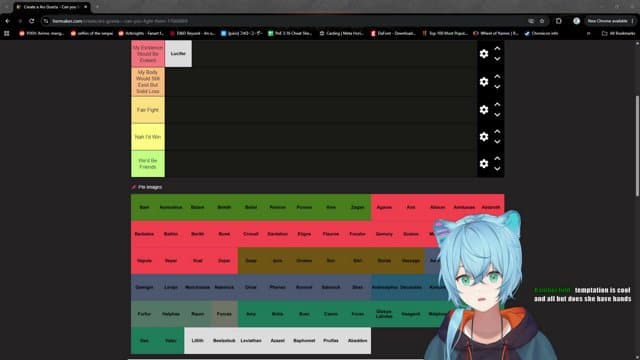
Task: Select the Furfur tile
Action: pos(144,314)
